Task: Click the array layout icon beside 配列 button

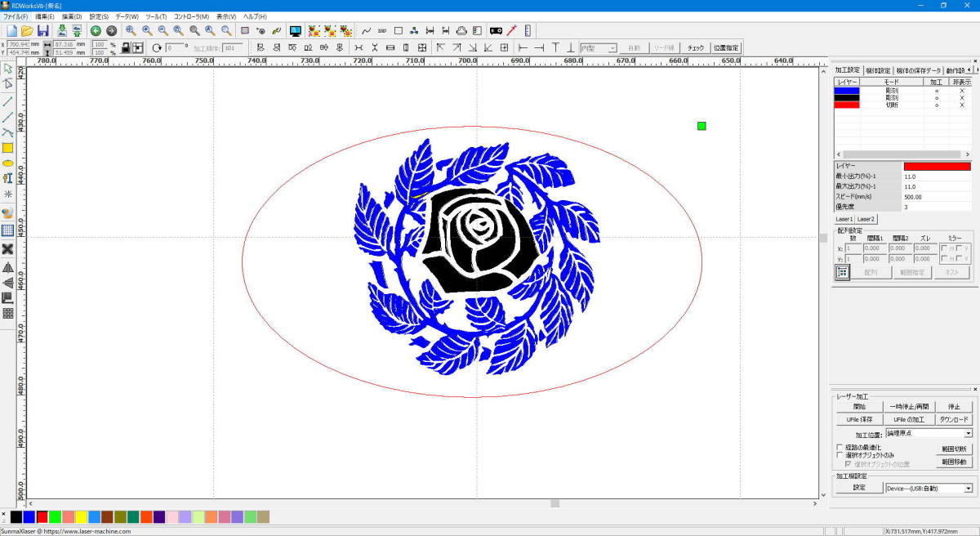Action: click(x=843, y=273)
